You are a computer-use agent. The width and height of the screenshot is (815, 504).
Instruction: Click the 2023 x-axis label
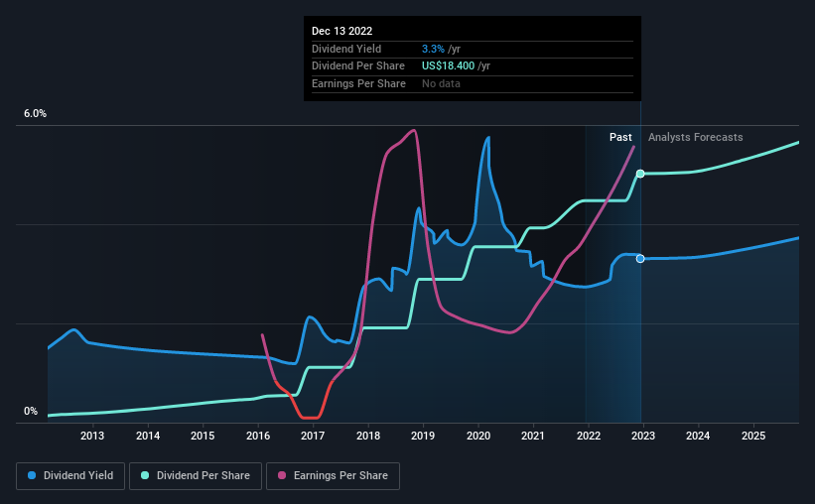click(x=643, y=436)
